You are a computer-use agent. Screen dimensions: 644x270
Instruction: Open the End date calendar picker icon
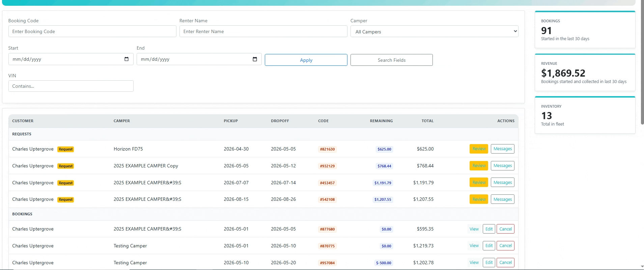coord(255,59)
